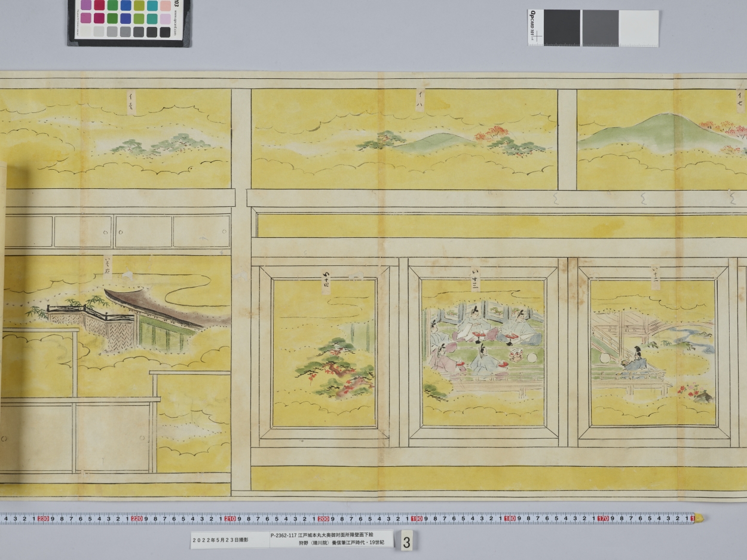Click the red '190' ruler marker

click(x=417, y=519)
